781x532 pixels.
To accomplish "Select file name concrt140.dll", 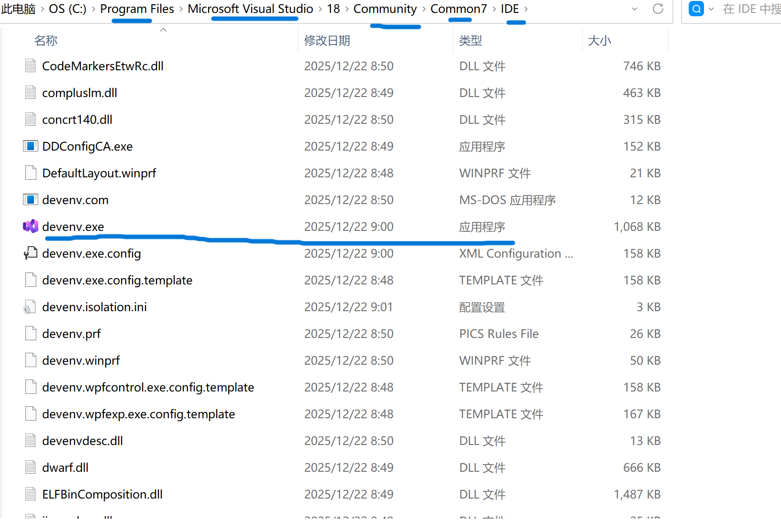I will [77, 119].
